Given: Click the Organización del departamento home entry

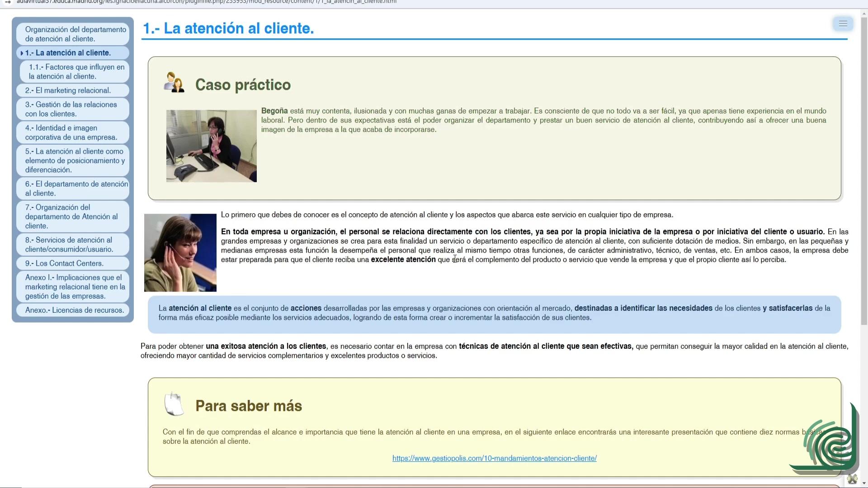Looking at the screenshot, I should click(75, 34).
